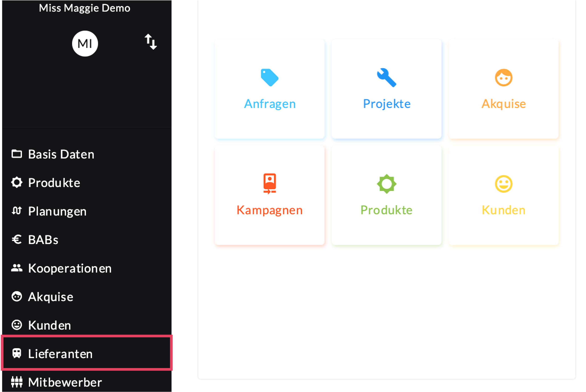Screen dimensions: 586x392
Task: Open Produkte in the sidebar menu
Action: click(54, 183)
